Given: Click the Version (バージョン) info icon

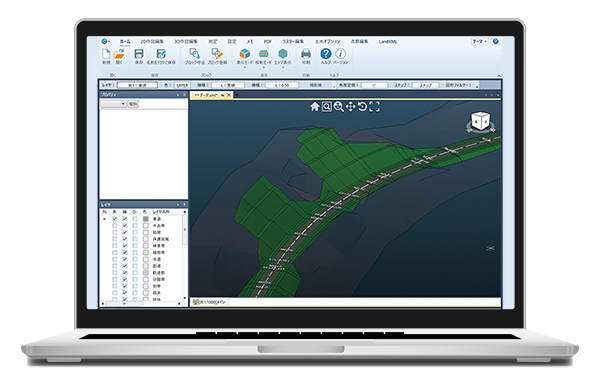Looking at the screenshot, I should tap(341, 54).
